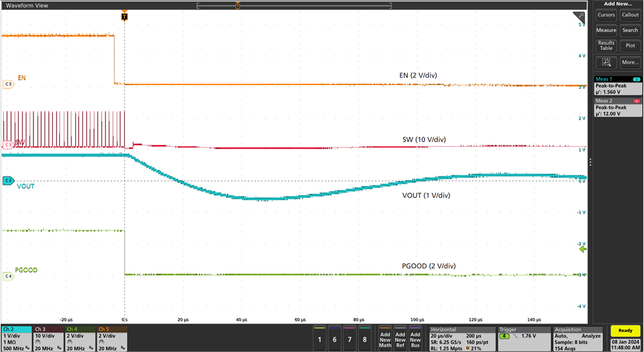Screen dimensions: 644x352
Task: Turn on channel 6
Action: (334, 338)
